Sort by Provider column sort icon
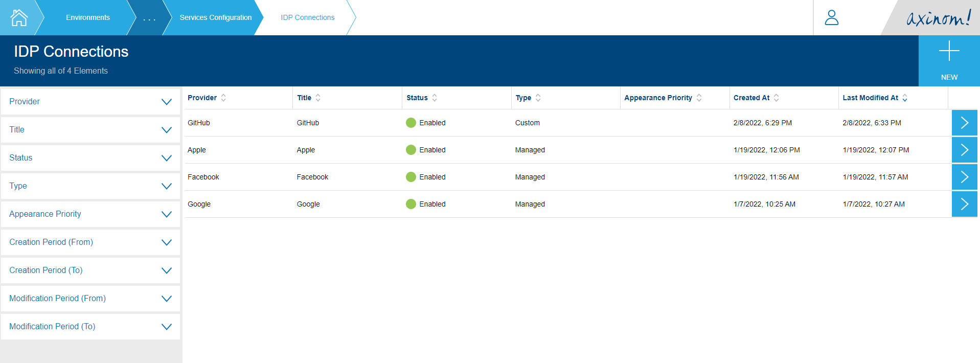 (223, 98)
